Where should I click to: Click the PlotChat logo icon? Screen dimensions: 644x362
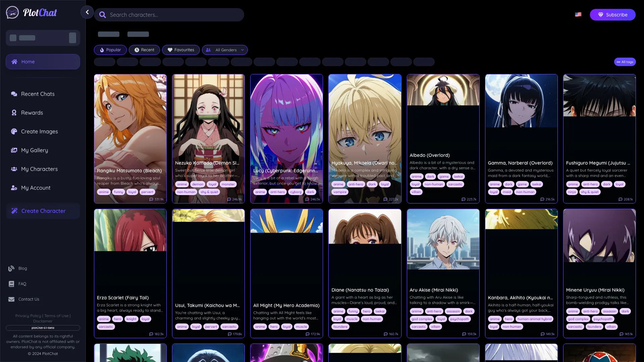[x=12, y=13]
